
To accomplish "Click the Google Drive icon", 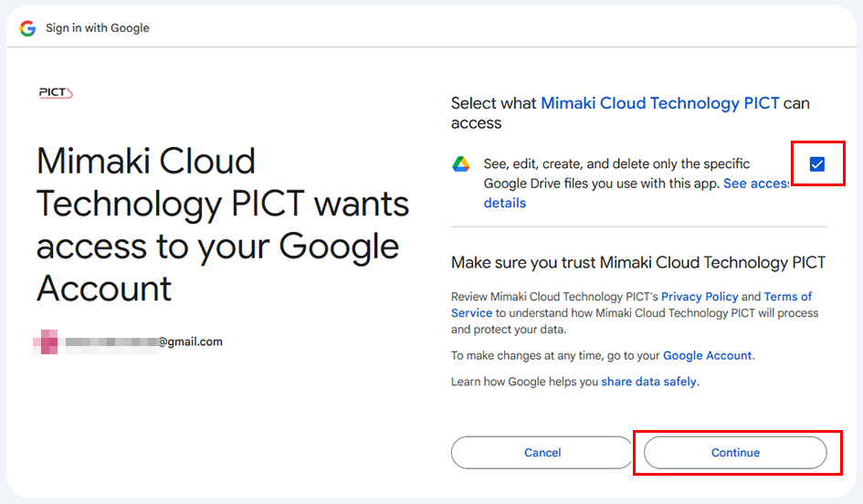I will [x=460, y=164].
